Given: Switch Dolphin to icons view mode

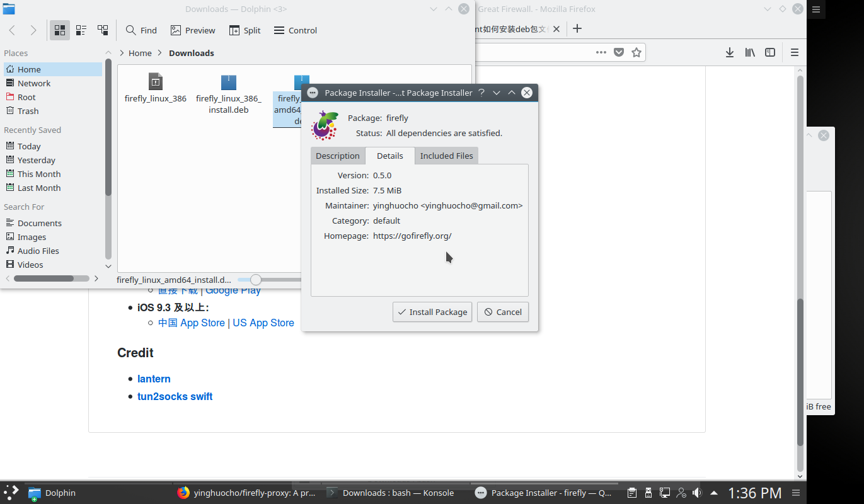Looking at the screenshot, I should click(60, 30).
